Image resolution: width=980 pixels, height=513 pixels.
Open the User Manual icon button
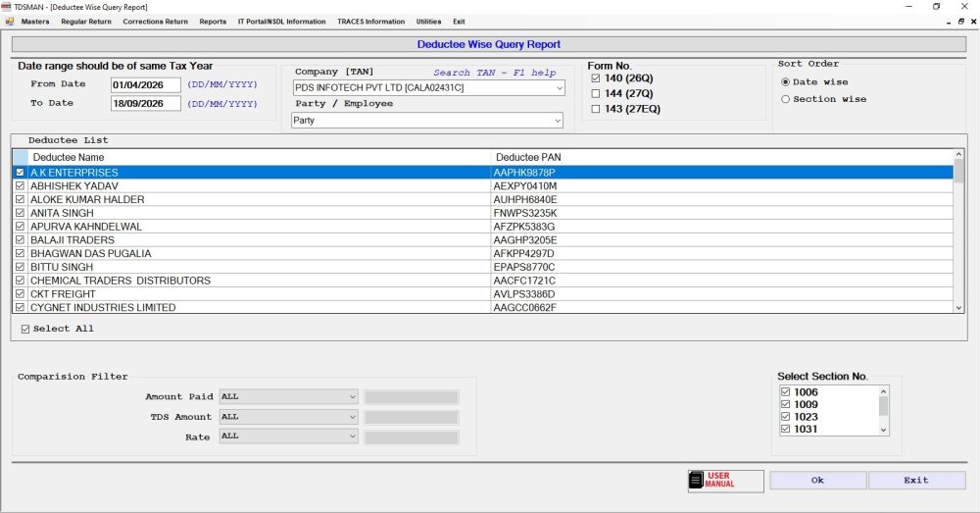tap(725, 481)
